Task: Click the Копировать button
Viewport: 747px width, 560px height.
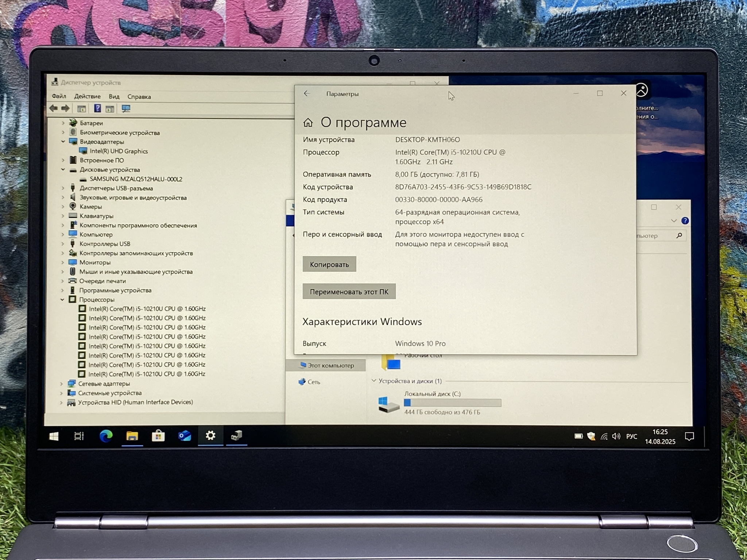Action: pos(329,264)
